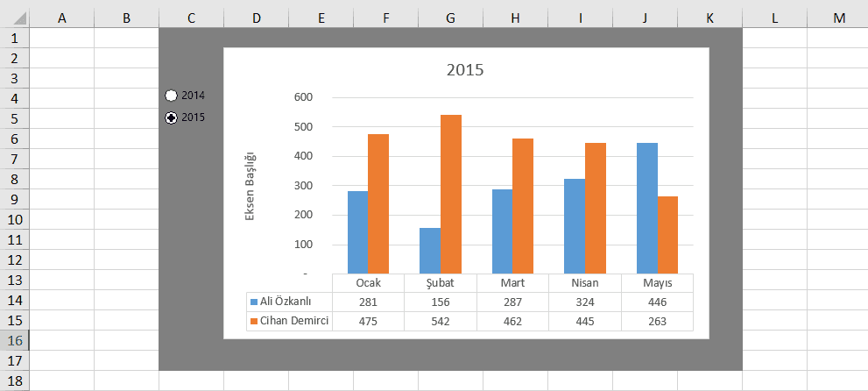Click the Ocak category label in the data table
The height and width of the screenshot is (391, 868).
tap(368, 283)
